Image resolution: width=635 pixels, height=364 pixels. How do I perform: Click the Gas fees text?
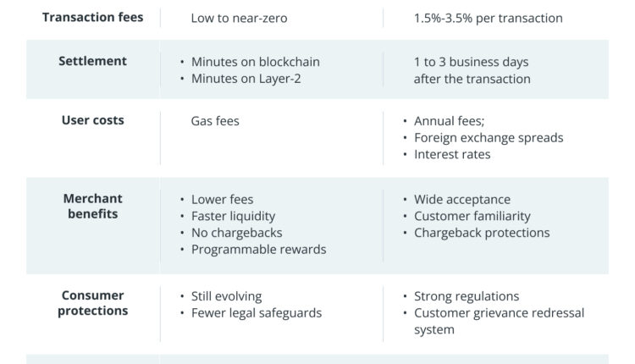point(215,121)
